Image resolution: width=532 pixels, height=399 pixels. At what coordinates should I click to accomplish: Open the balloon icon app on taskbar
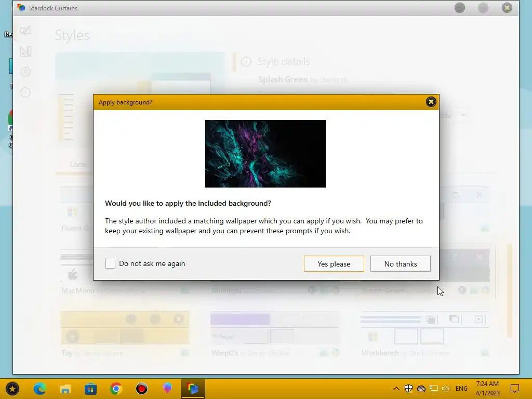click(167, 389)
